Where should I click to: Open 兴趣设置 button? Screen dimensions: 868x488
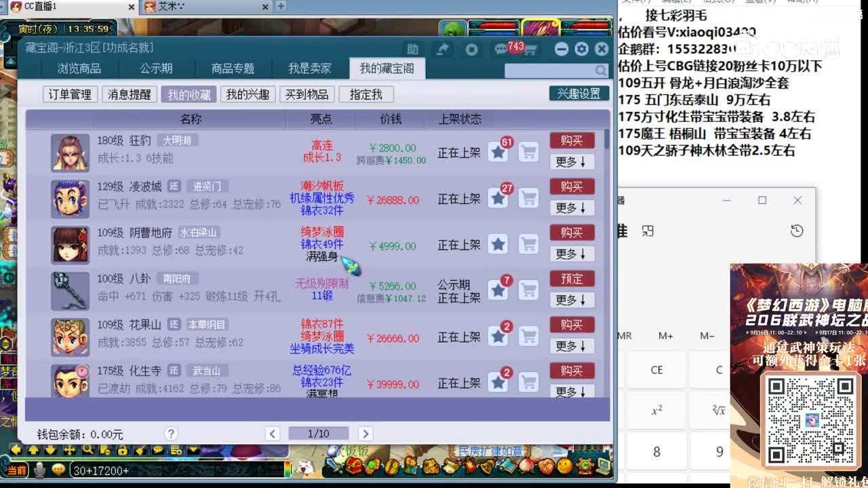tap(579, 94)
